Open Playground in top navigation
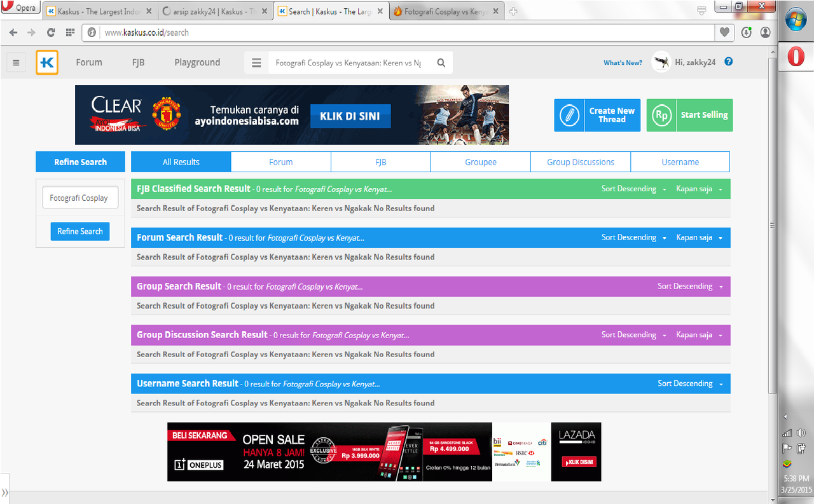Screen dimensions: 814x504 pos(197,62)
